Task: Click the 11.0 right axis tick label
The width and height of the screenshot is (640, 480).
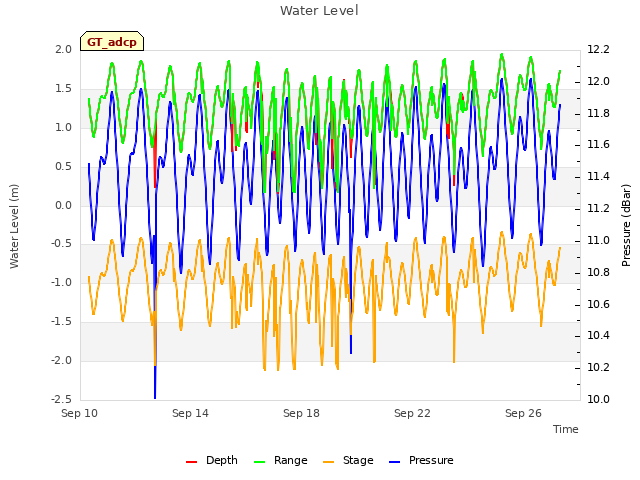Action: pos(598,240)
